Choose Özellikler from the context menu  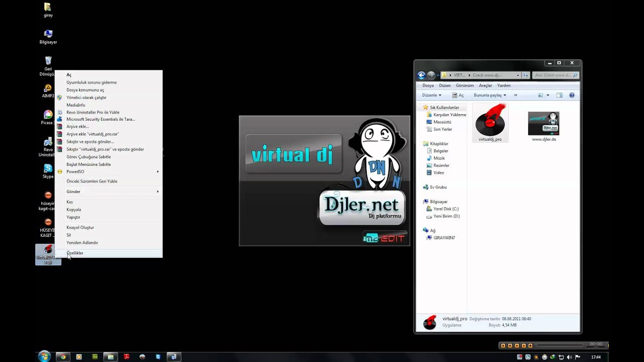click(108, 253)
